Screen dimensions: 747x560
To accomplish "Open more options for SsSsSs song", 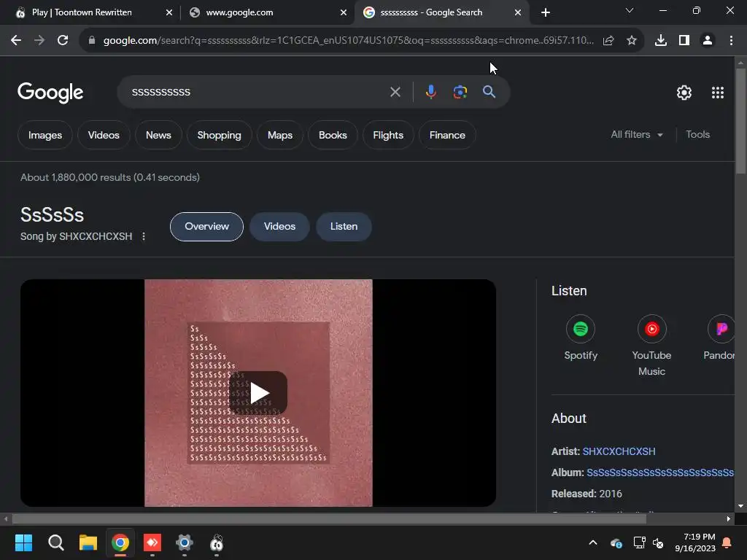I will [144, 236].
